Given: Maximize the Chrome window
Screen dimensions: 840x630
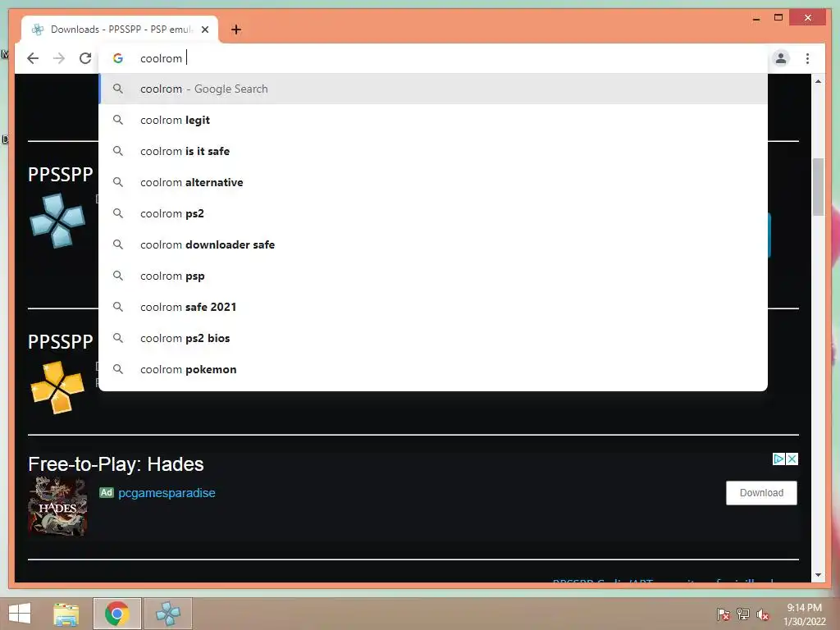Looking at the screenshot, I should (x=778, y=18).
